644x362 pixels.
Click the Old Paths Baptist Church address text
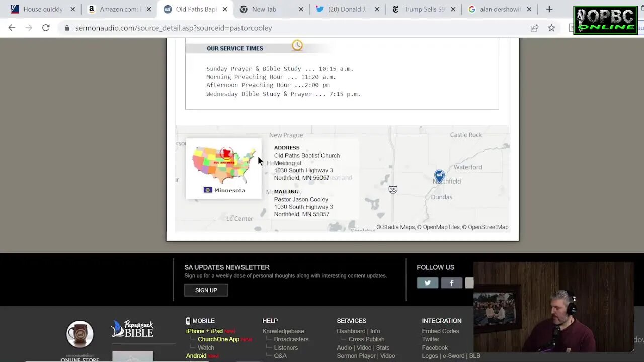307,156
